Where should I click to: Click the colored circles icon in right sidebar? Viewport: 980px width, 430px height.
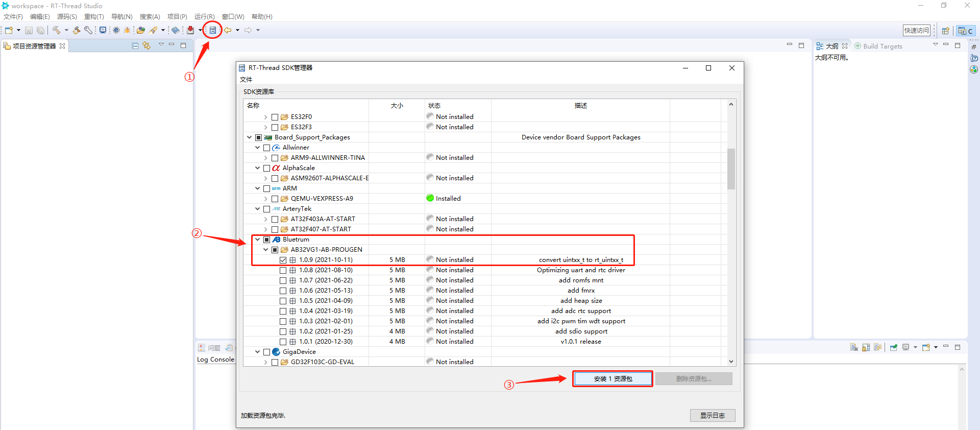[x=974, y=69]
